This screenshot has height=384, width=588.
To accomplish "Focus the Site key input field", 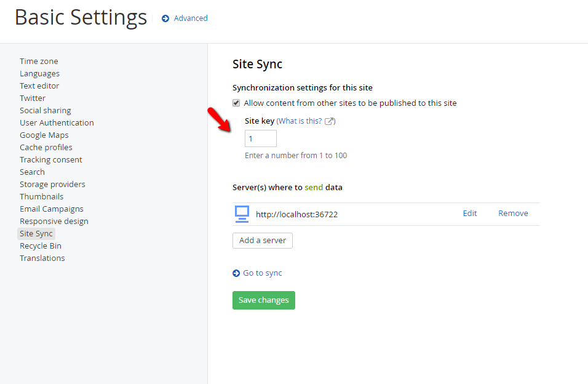I will tap(261, 138).
